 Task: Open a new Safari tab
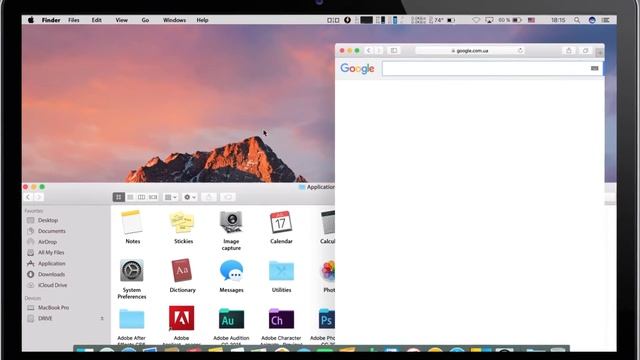coord(600,53)
